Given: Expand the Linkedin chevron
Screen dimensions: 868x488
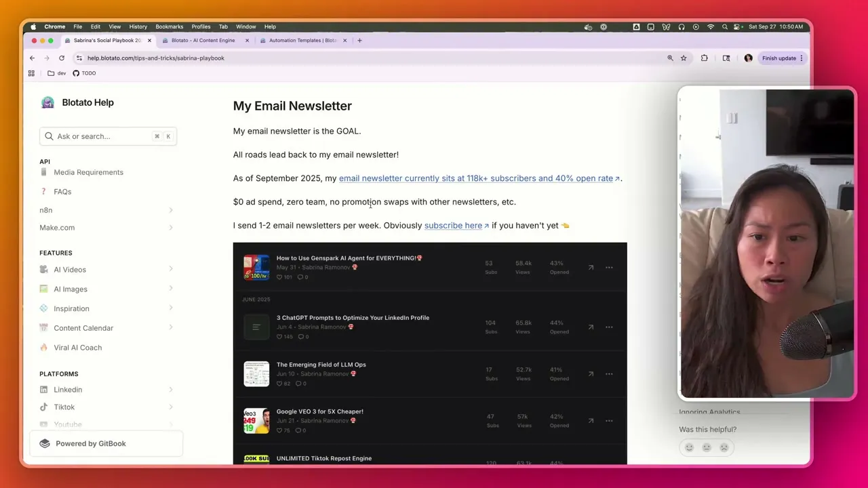Looking at the screenshot, I should point(170,390).
